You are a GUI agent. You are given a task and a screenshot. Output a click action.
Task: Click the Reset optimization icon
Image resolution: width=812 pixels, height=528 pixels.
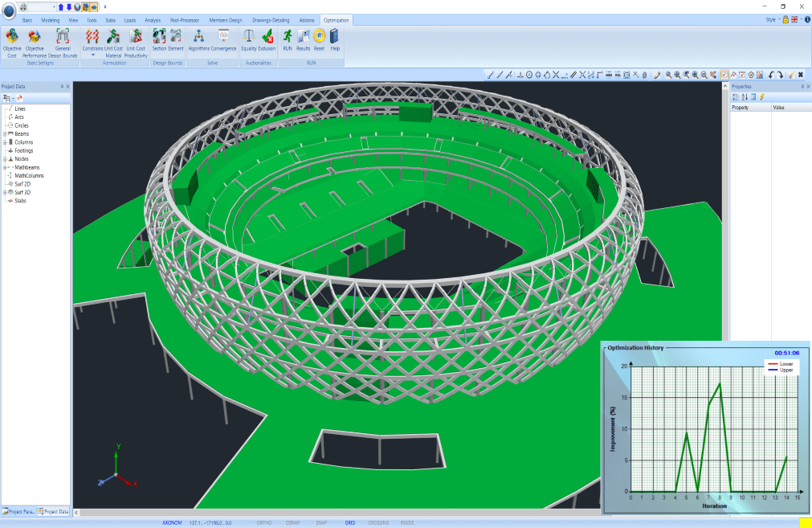[x=319, y=36]
